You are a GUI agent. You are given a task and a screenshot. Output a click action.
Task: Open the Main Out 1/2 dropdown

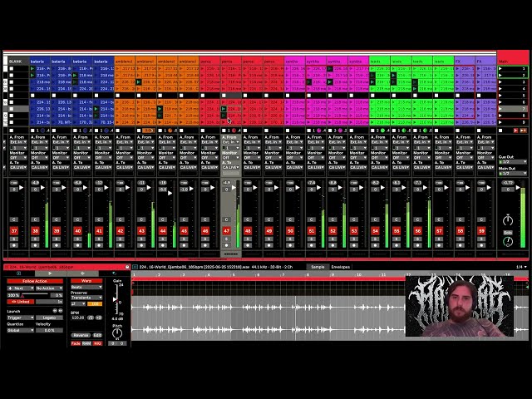pyautogui.click(x=513, y=174)
